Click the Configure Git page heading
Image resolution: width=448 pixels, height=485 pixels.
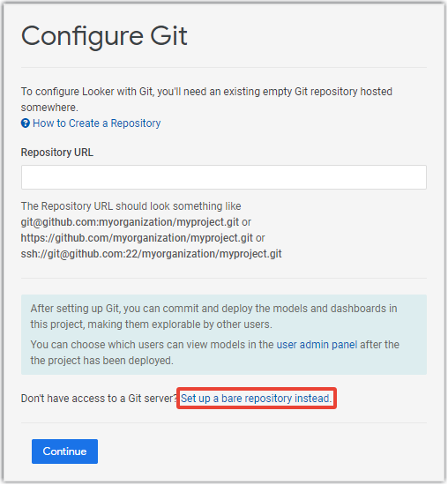[104, 36]
